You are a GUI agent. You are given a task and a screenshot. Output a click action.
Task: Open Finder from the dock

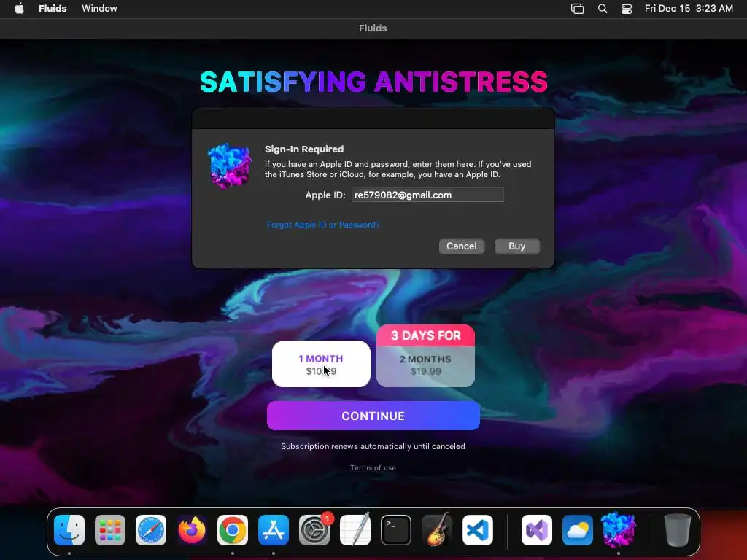pos(69,530)
